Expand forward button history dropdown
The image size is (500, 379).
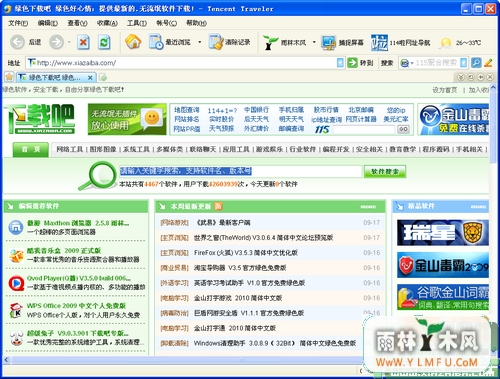pos(69,42)
